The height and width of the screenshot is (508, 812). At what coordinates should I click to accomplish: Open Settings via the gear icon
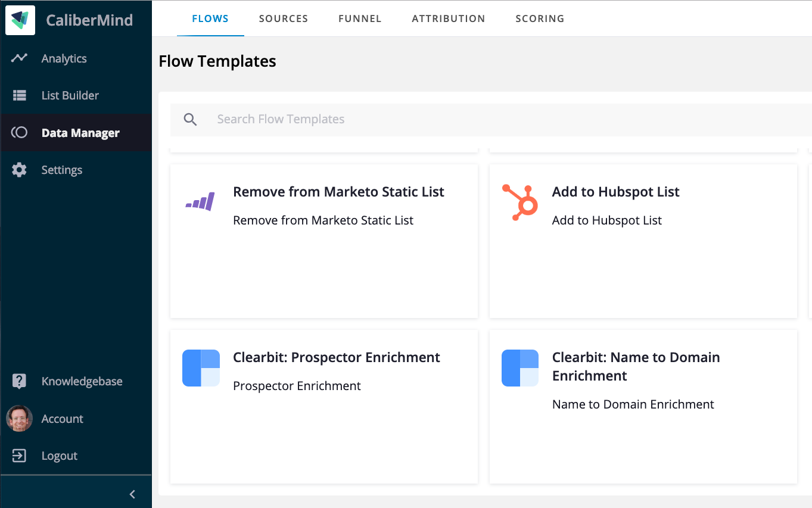point(20,170)
